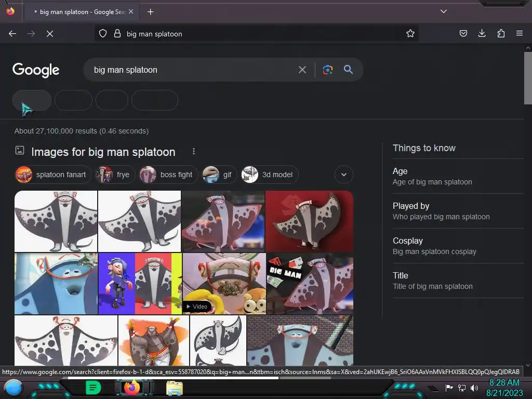Open the volume control in the tray

(x=474, y=388)
